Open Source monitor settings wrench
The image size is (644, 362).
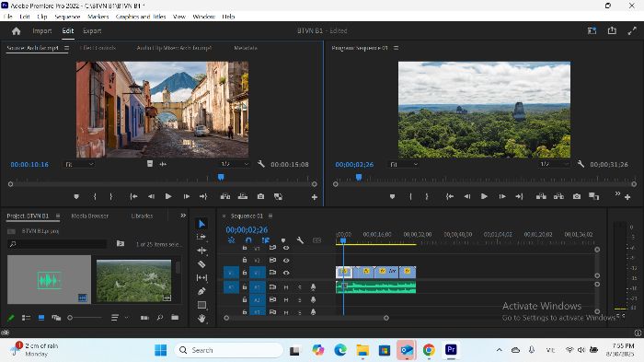click(x=260, y=164)
